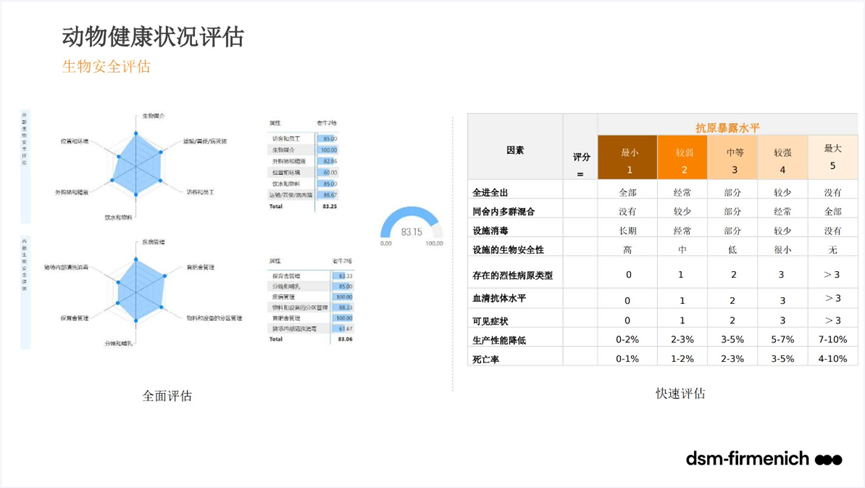Image resolution: width=865 pixels, height=488 pixels.
Task: Click 很小 in the 设施的生物安全性 row
Action: (x=782, y=250)
